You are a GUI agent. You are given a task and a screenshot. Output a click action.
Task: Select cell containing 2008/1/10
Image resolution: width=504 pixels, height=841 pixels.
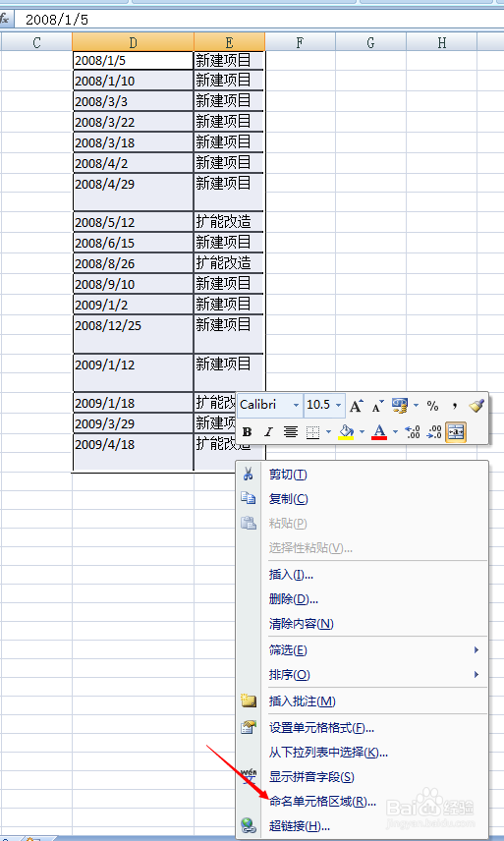click(x=133, y=81)
